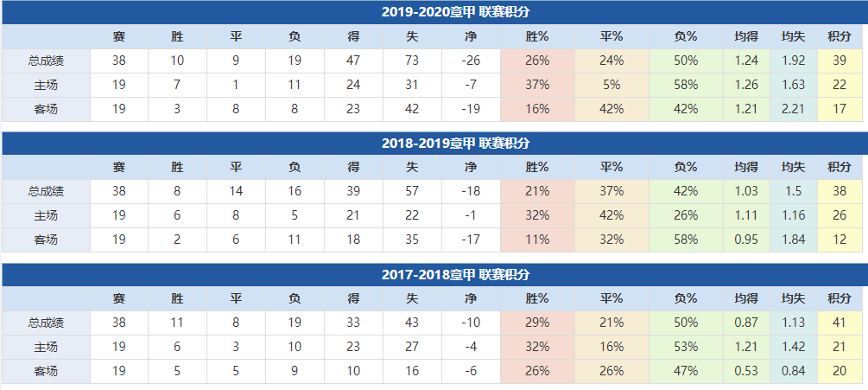Click 总成绩 row label in 2019-2020 table

point(46,61)
